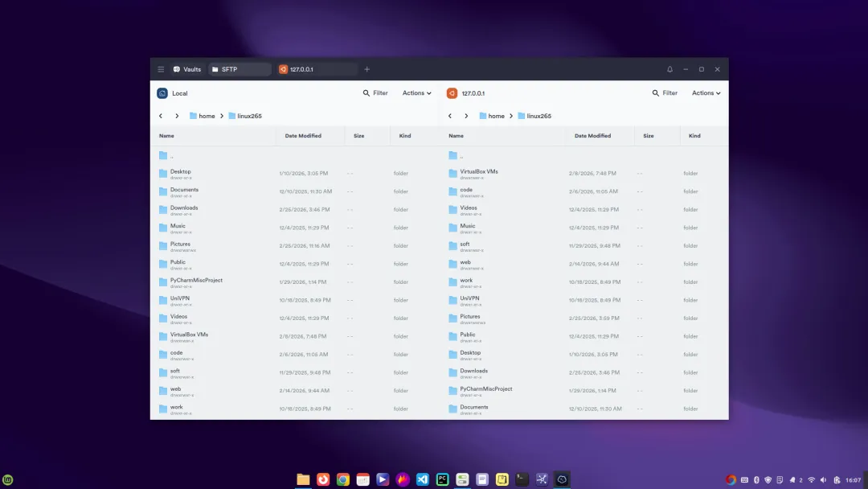Viewport: 868px width, 489px height.
Task: Open notifications bell in title bar
Action: click(x=669, y=69)
